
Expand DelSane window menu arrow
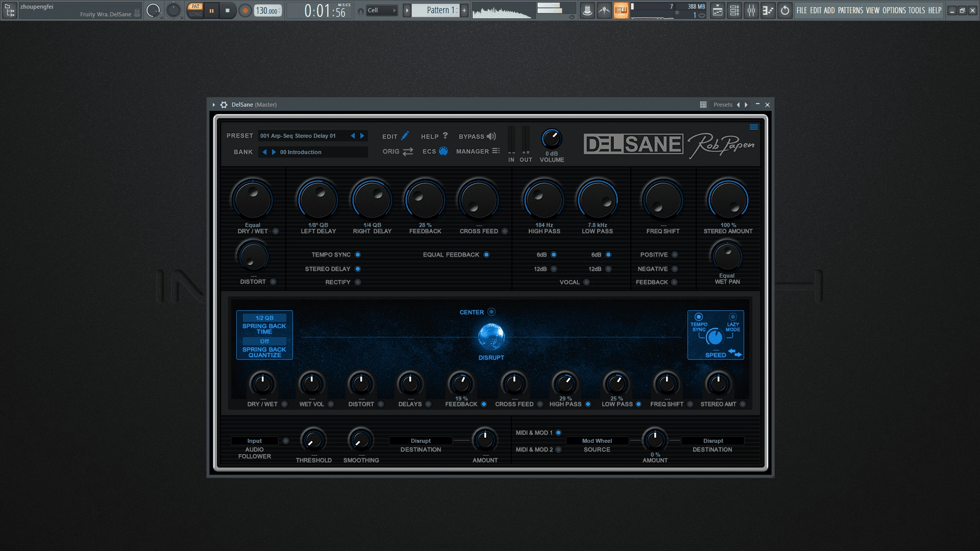[x=214, y=105]
